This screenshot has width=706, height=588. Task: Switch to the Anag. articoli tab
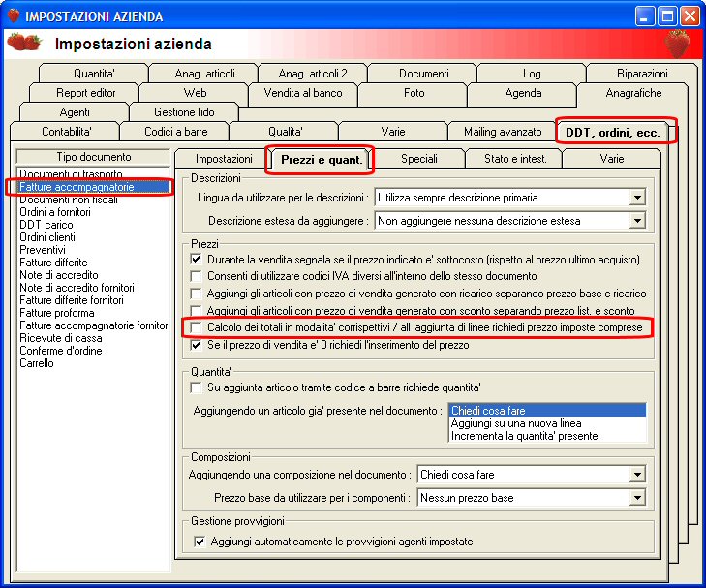coord(205,74)
